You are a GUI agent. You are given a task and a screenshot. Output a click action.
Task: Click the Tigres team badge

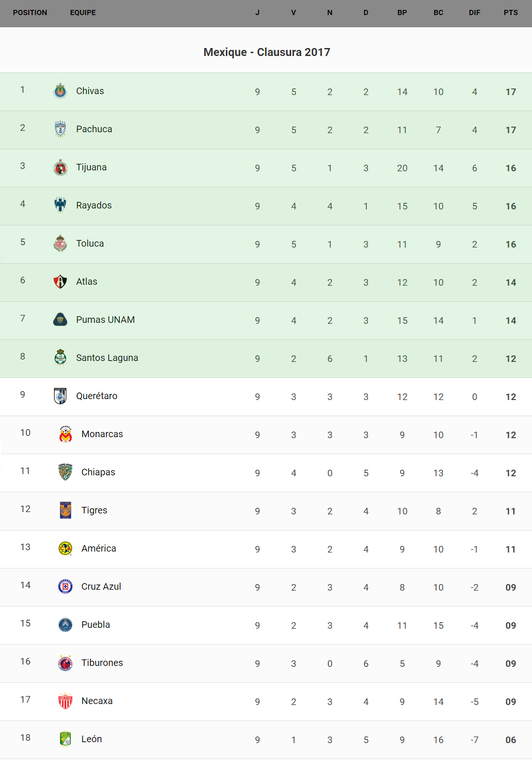[65, 510]
